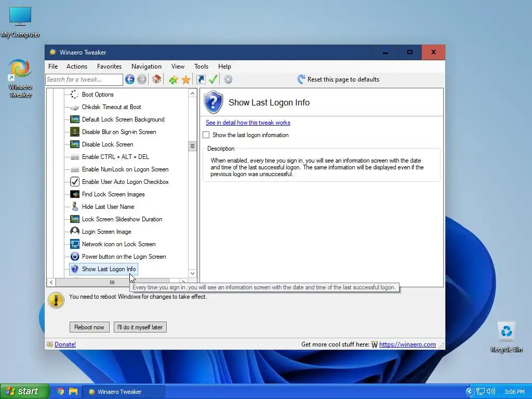Enable Show the last logon information checkbox
Image resolution: width=532 pixels, height=399 pixels.
[x=206, y=135]
